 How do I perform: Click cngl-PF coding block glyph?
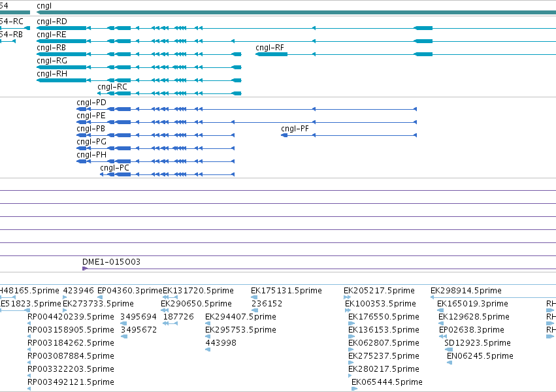click(x=284, y=135)
